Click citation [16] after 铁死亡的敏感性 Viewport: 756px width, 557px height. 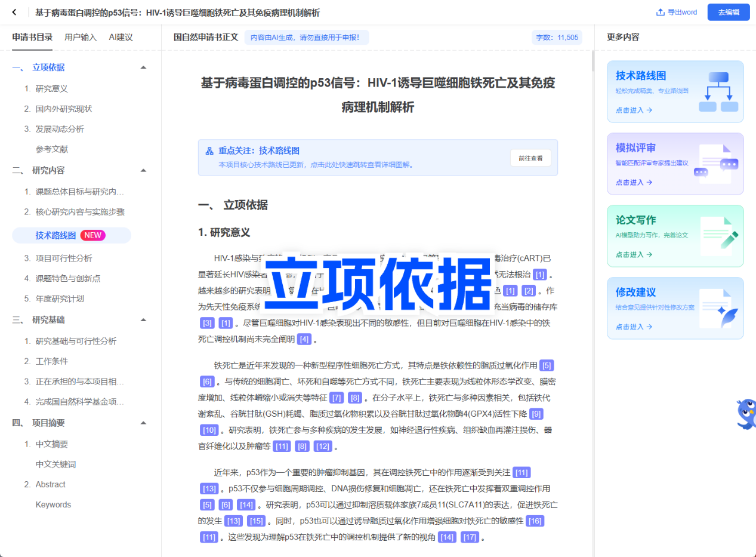tap(535, 521)
